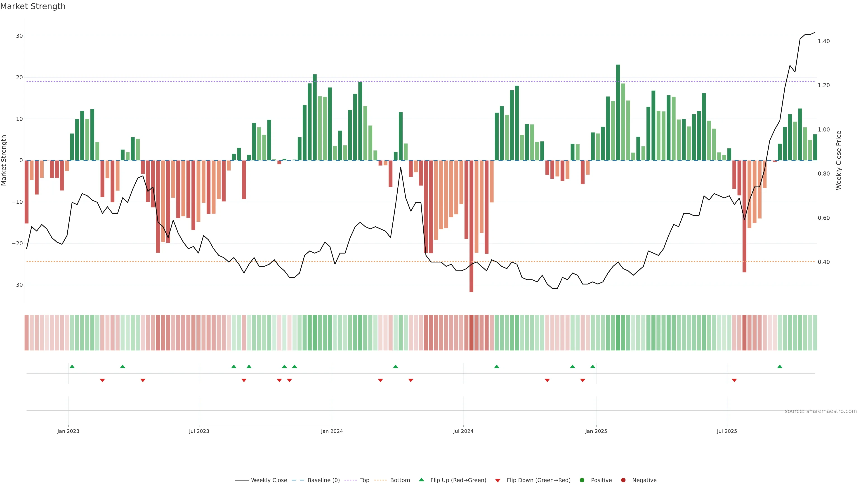Click the darkest red heatmap cell near Jul 2024
The image size is (868, 488).
click(x=471, y=333)
